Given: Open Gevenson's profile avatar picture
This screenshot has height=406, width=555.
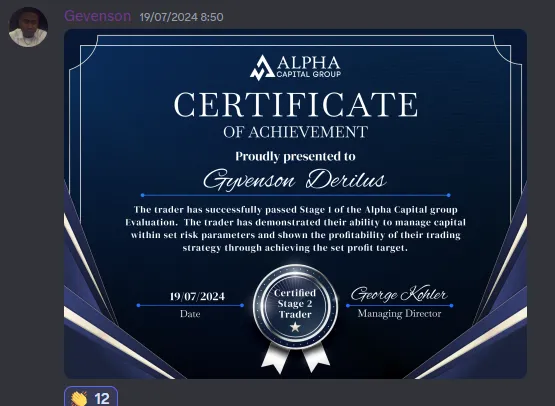Looking at the screenshot, I should tap(28, 27).
